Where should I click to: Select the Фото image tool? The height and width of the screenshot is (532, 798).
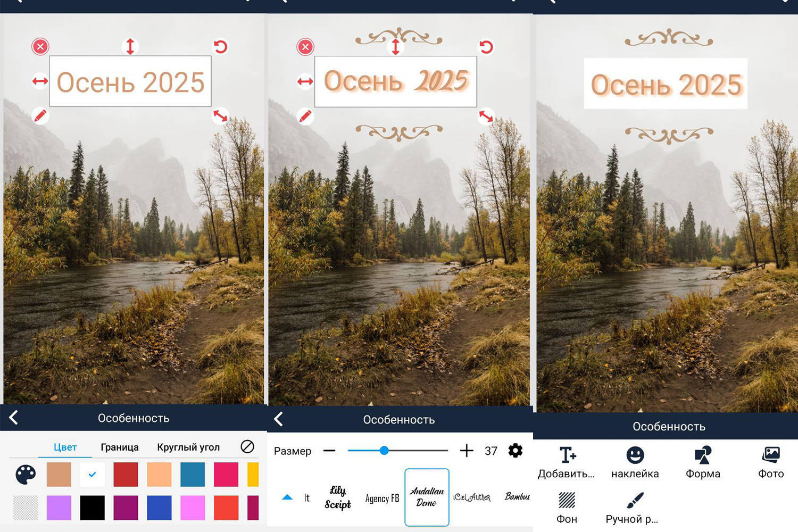(771, 455)
